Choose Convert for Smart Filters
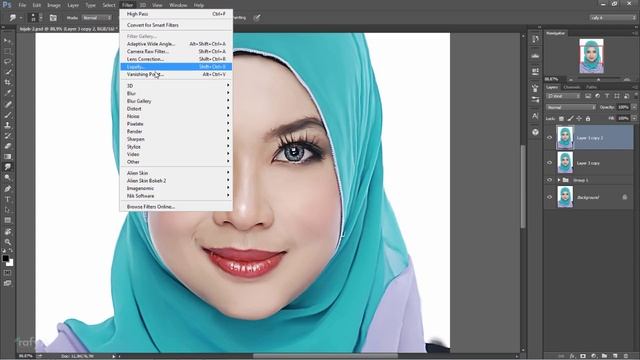 tap(176, 25)
